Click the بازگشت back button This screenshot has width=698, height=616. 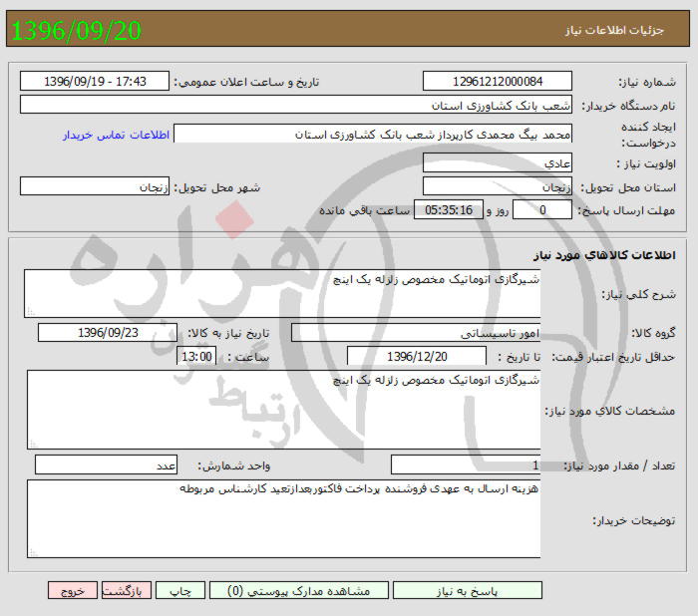coord(127,591)
